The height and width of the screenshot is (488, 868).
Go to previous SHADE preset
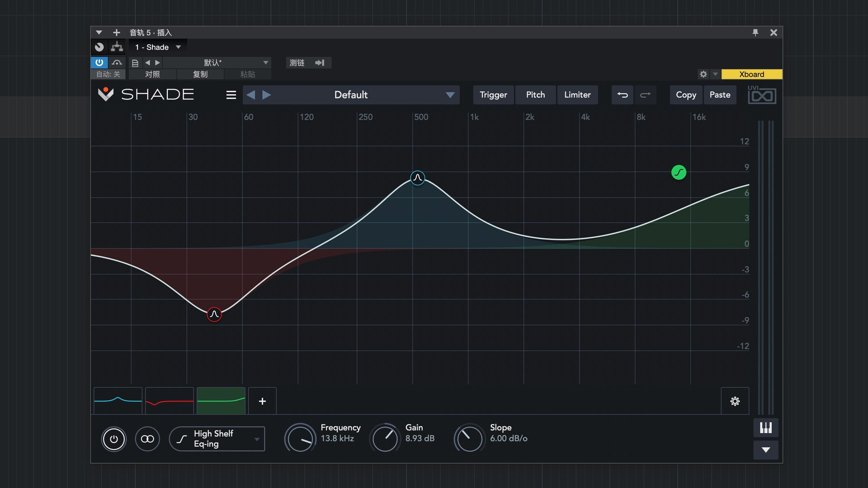tap(251, 95)
